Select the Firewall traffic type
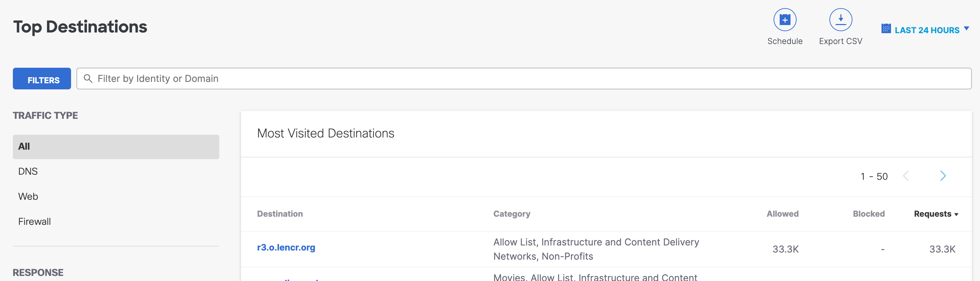Image resolution: width=980 pixels, height=281 pixels. tap(34, 222)
